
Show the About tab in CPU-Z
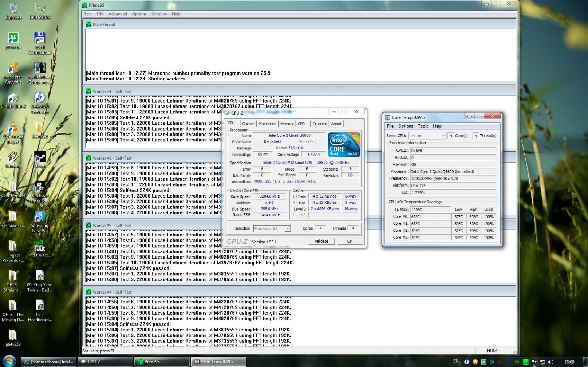pyautogui.click(x=336, y=124)
